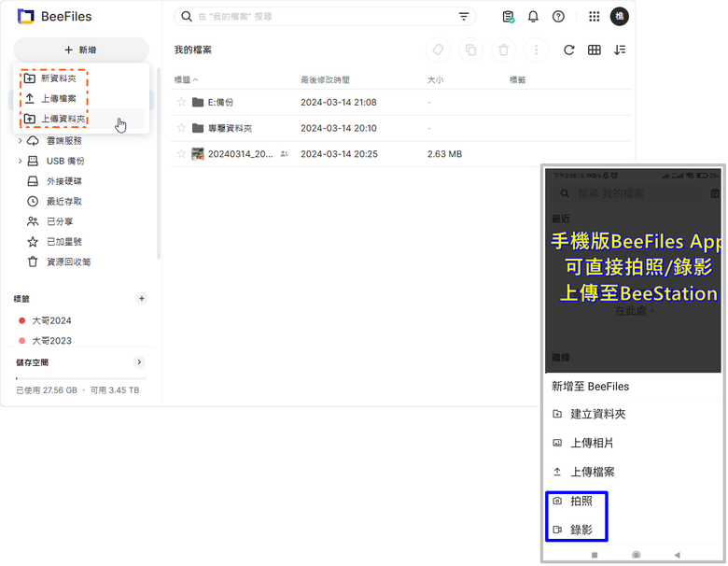Image resolution: width=728 pixels, height=566 pixels.
Task: Click the refresh icon
Action: tap(568, 50)
